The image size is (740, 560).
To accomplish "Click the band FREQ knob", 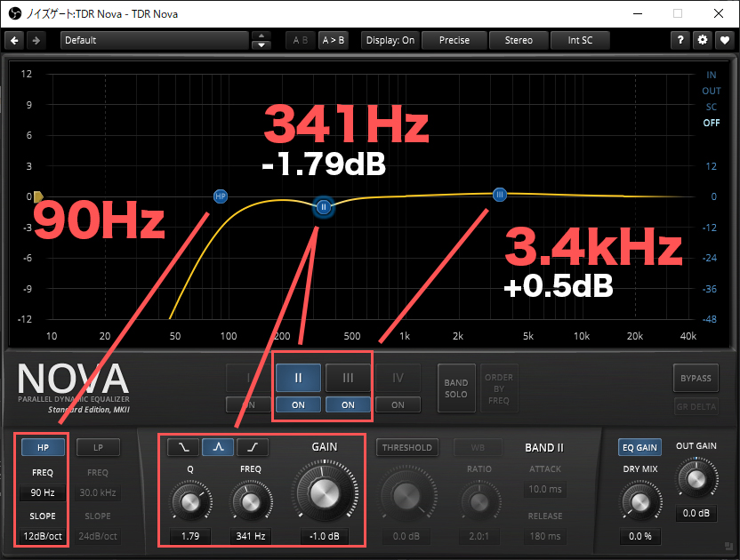I will click(x=251, y=502).
